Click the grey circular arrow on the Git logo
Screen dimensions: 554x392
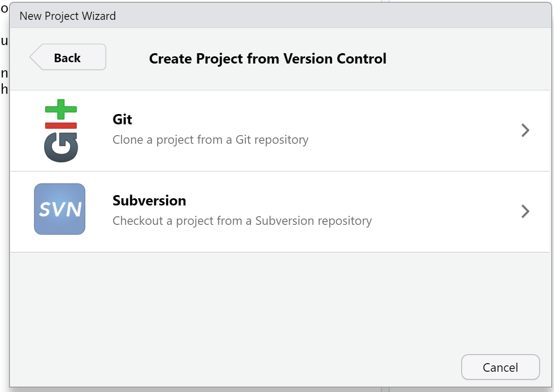click(61, 147)
